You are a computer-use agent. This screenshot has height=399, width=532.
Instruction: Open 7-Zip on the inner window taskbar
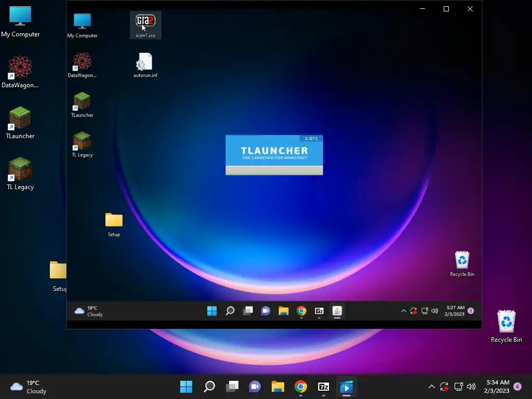click(320, 311)
